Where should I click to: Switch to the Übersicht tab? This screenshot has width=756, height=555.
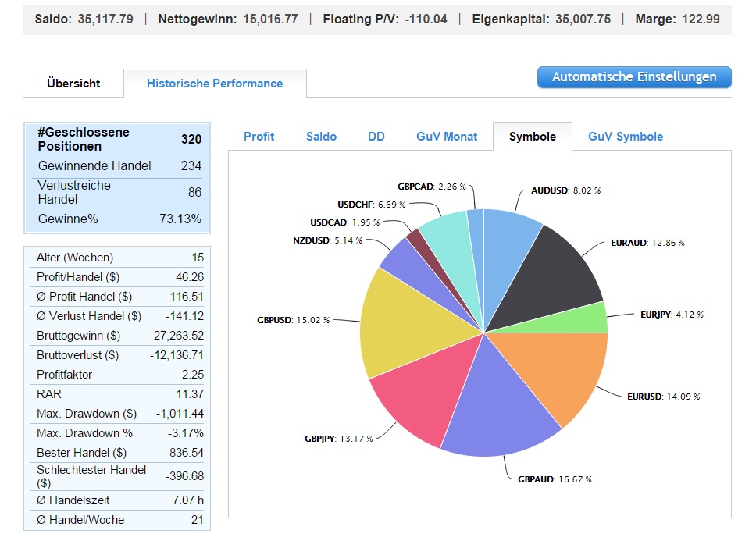(73, 83)
